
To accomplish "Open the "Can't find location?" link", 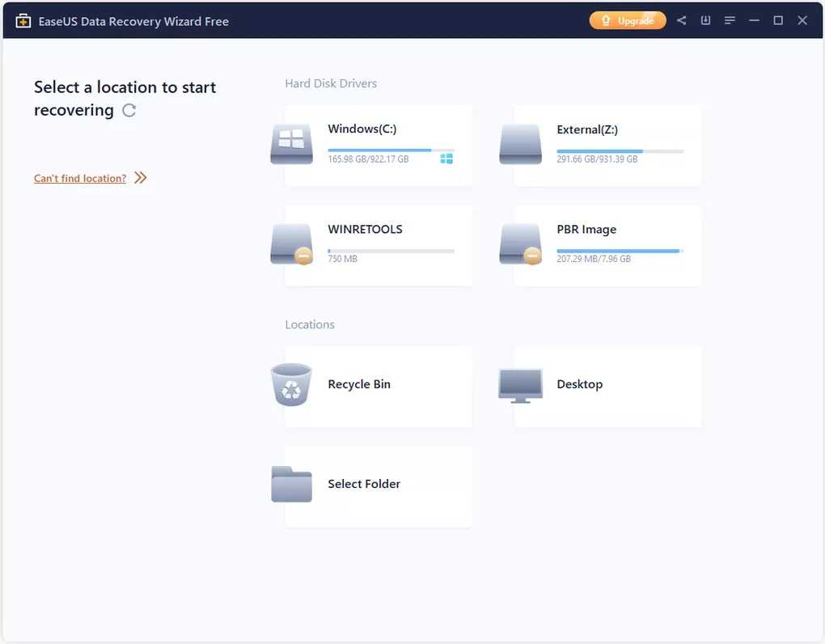I will coord(80,178).
